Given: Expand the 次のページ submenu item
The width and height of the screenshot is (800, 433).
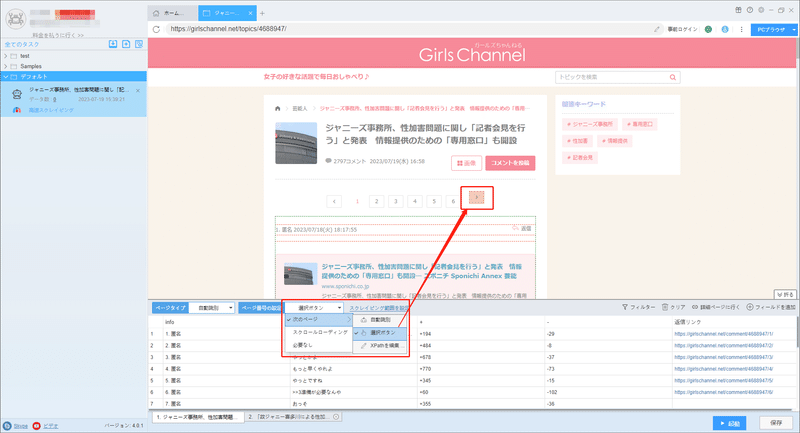Looking at the screenshot, I should pyautogui.click(x=319, y=319).
